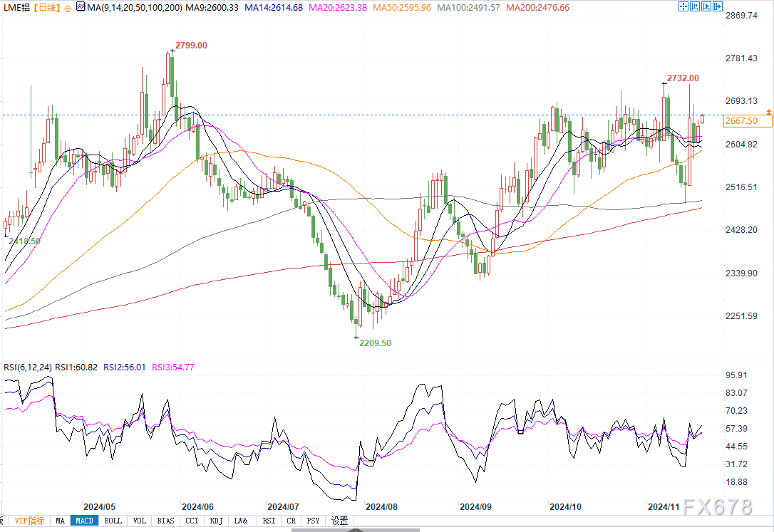Open the VIP指标 tab

click(x=29, y=521)
